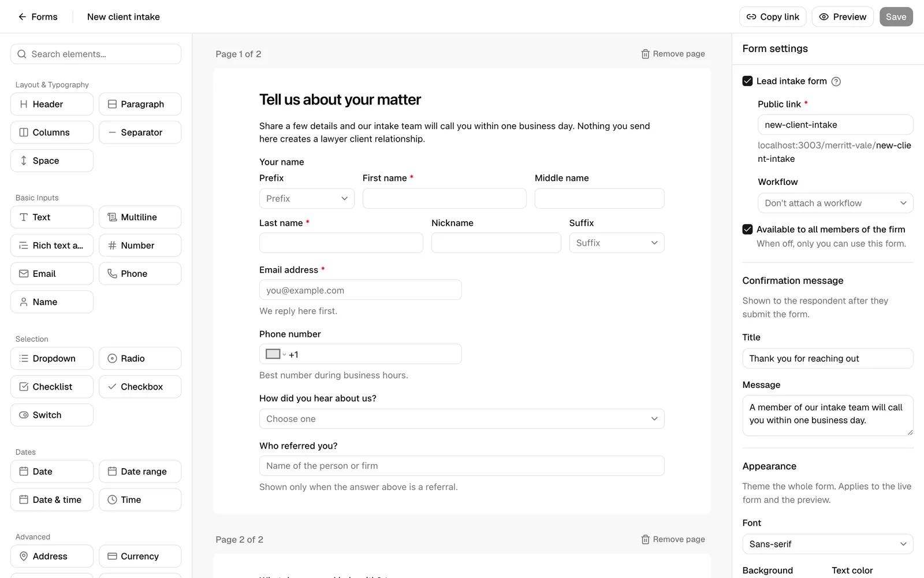Click the confirmation Message text area
The width and height of the screenshot is (924, 578).
pyautogui.click(x=828, y=415)
